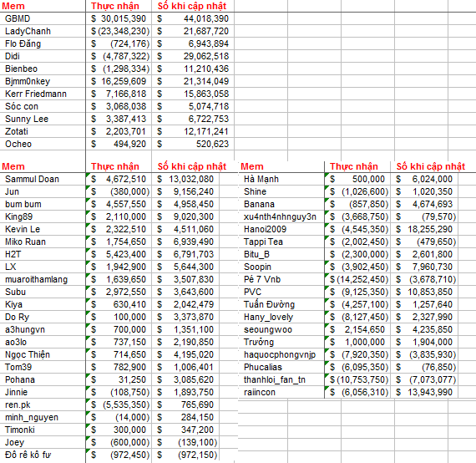Select the Đô rê kô fư cell

point(43,455)
